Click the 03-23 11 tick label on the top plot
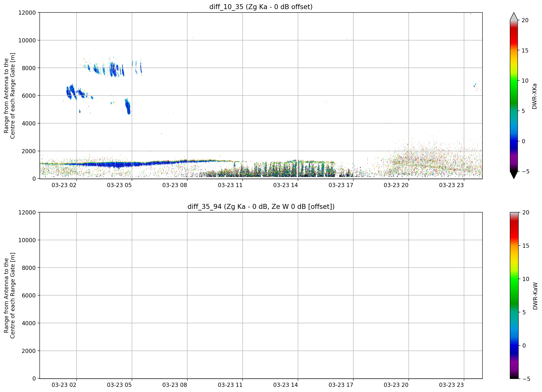542x392 pixels. click(x=230, y=185)
